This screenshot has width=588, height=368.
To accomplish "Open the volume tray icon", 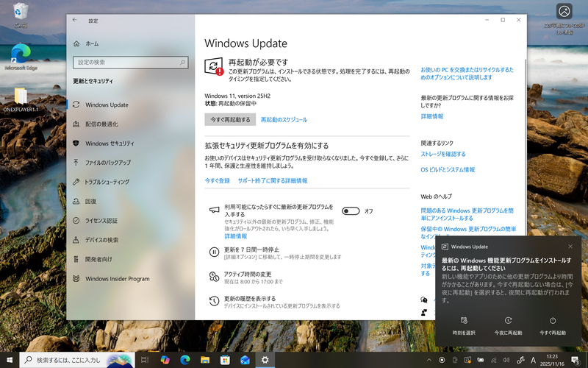I will pyautogui.click(x=506, y=360).
